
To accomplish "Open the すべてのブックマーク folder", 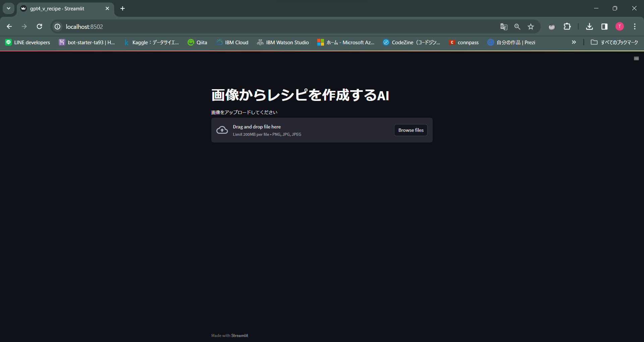I will point(614,42).
